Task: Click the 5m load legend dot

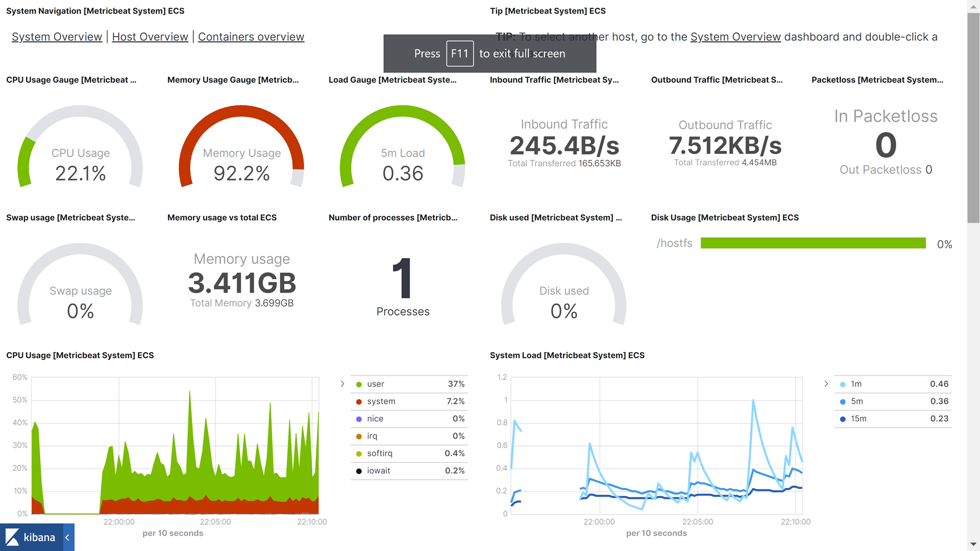Action: 843,402
